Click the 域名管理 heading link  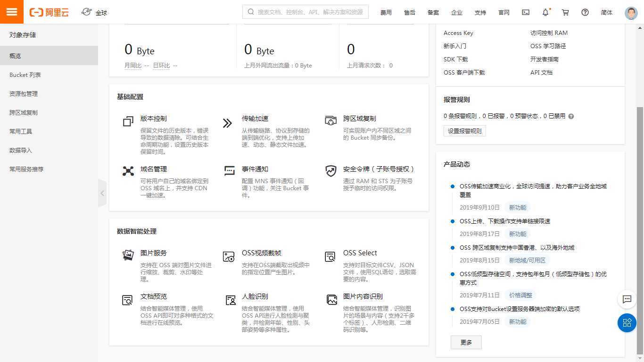click(x=154, y=169)
